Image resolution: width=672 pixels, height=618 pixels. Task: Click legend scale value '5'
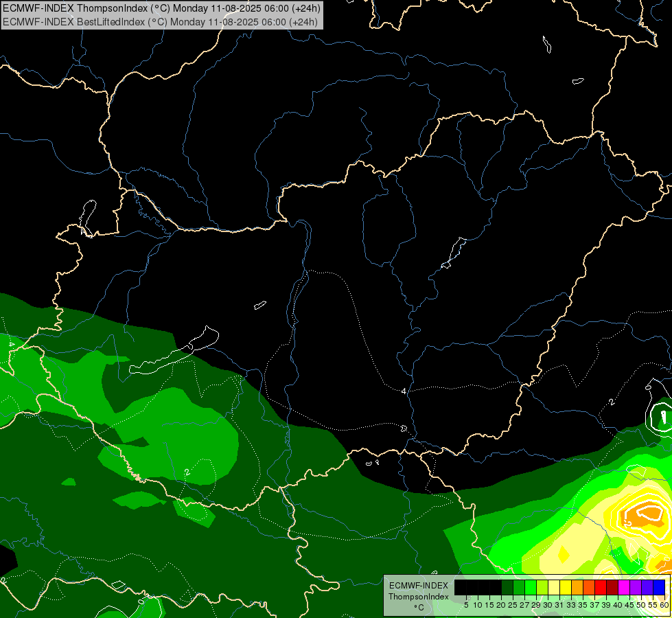466,605
